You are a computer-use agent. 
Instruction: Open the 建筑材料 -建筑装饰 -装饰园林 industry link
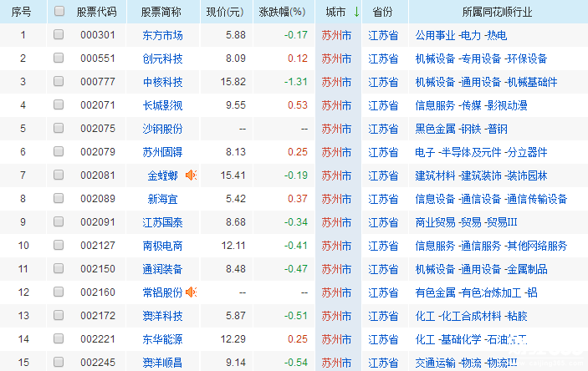point(481,175)
